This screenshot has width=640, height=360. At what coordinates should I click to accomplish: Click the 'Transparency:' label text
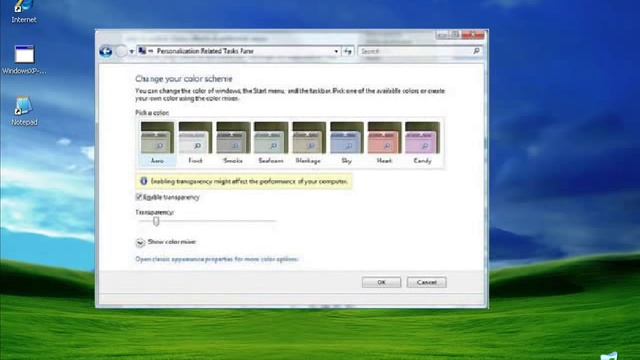click(x=155, y=212)
